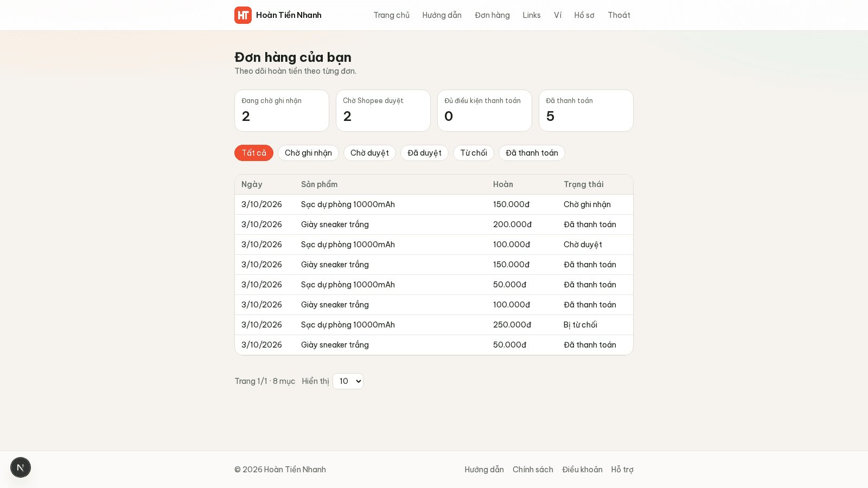
Task: Click the Hoàn Tiền Nhanh brand name
Action: 289,15
